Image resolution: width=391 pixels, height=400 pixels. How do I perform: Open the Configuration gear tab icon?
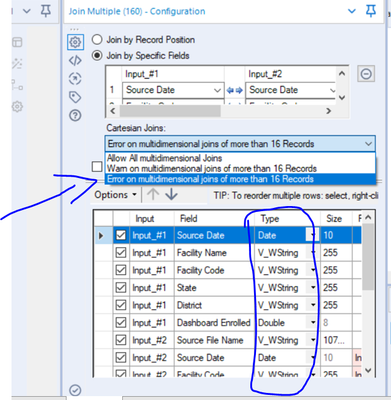(75, 42)
